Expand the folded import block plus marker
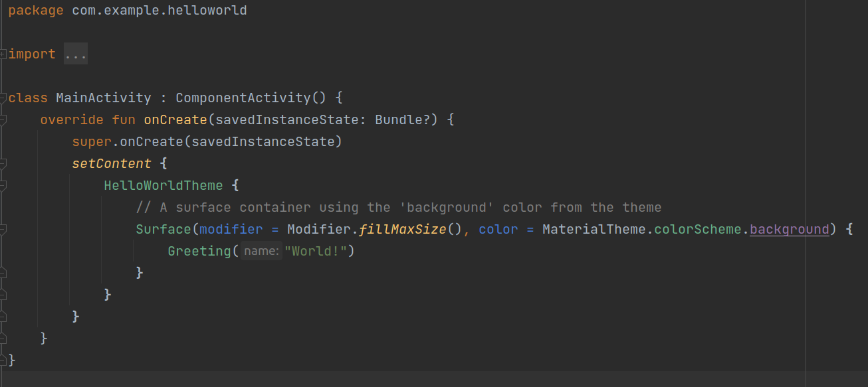Viewport: 868px width, 387px height. [3, 54]
